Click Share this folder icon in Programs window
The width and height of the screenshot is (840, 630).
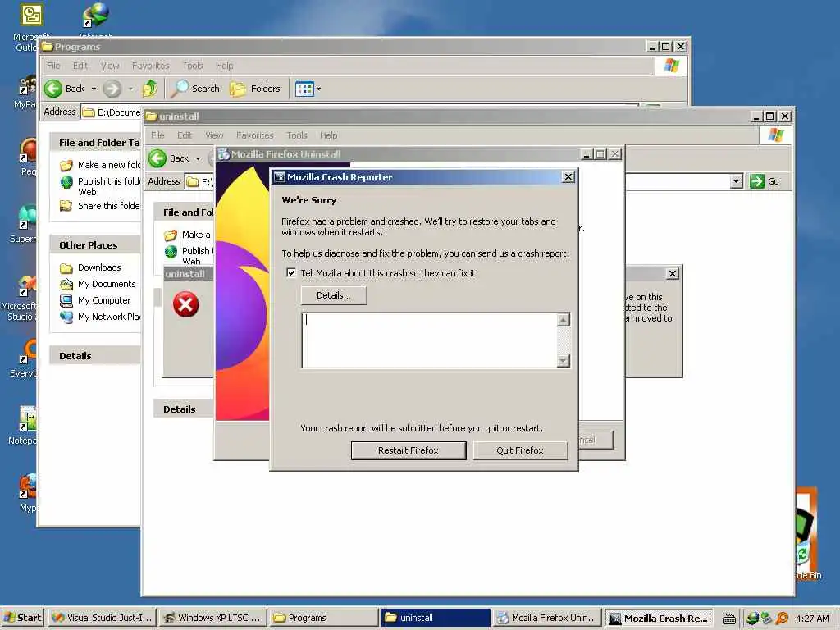pos(66,206)
